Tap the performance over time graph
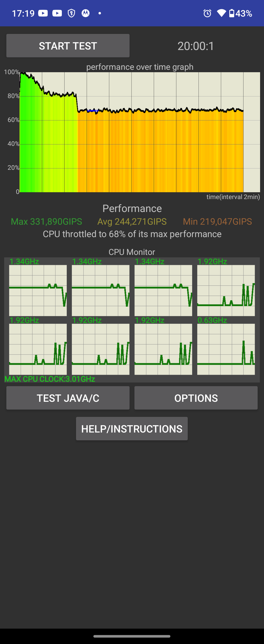 click(x=140, y=132)
